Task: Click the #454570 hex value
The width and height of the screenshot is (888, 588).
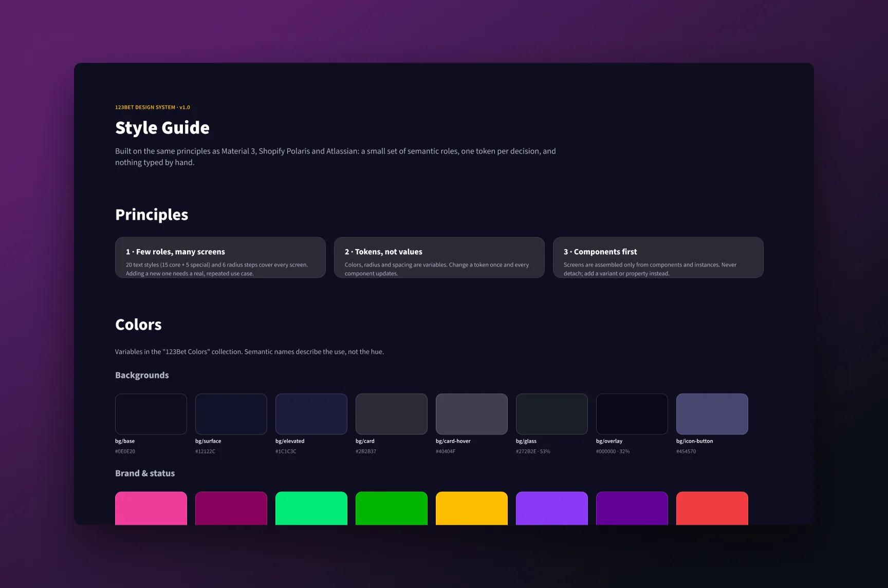Action: pyautogui.click(x=686, y=451)
